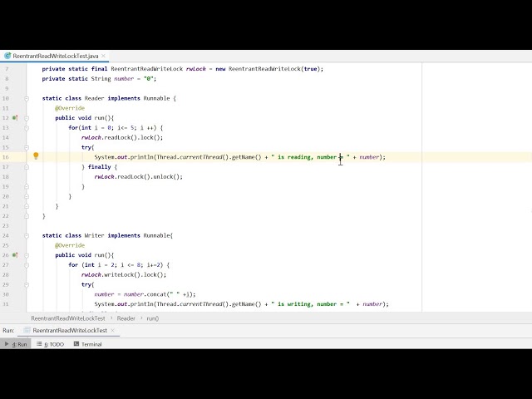Click the number.concat call on line 30
This screenshot has height=399, width=532.
tap(160, 294)
